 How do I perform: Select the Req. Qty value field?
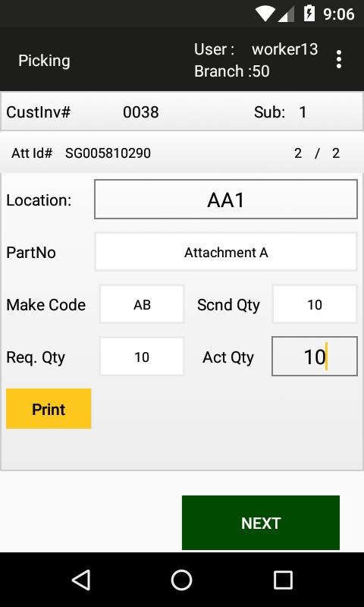(142, 357)
